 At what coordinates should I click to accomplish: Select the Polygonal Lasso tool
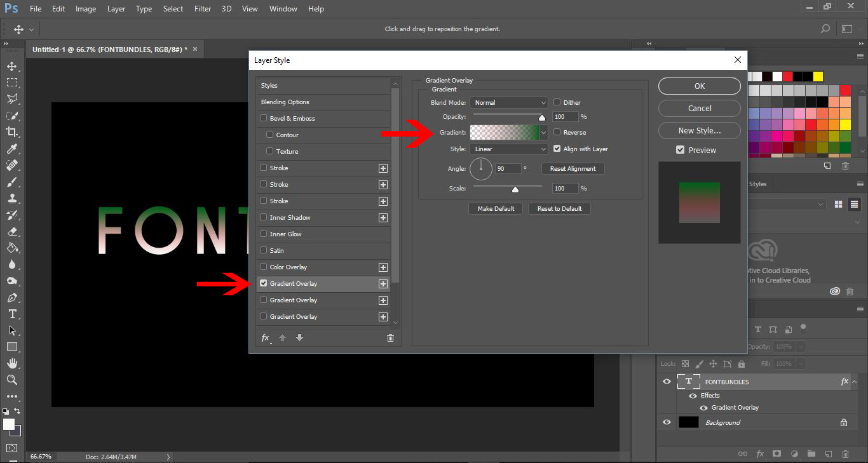pyautogui.click(x=12, y=99)
